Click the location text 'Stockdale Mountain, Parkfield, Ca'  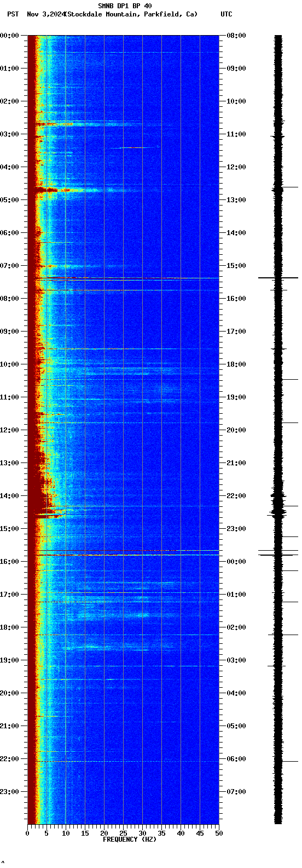click(x=130, y=14)
